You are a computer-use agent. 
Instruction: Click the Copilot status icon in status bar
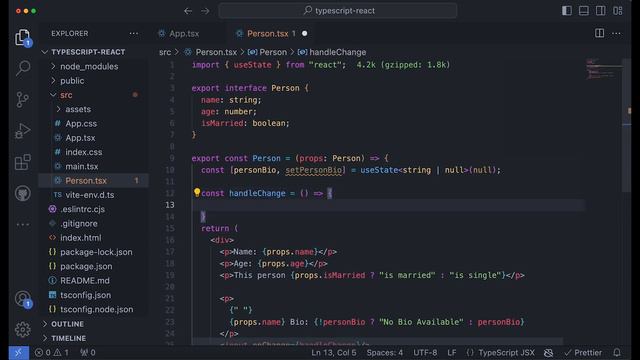pos(549,353)
